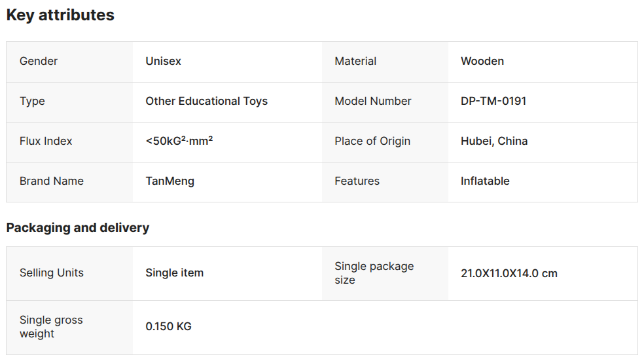Screen dimensions: 644x361
Task: Select Hubei, China value
Action: (494, 142)
